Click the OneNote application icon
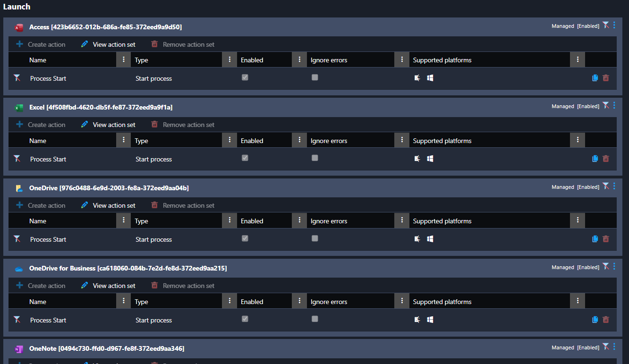The image size is (629, 364). click(x=19, y=349)
